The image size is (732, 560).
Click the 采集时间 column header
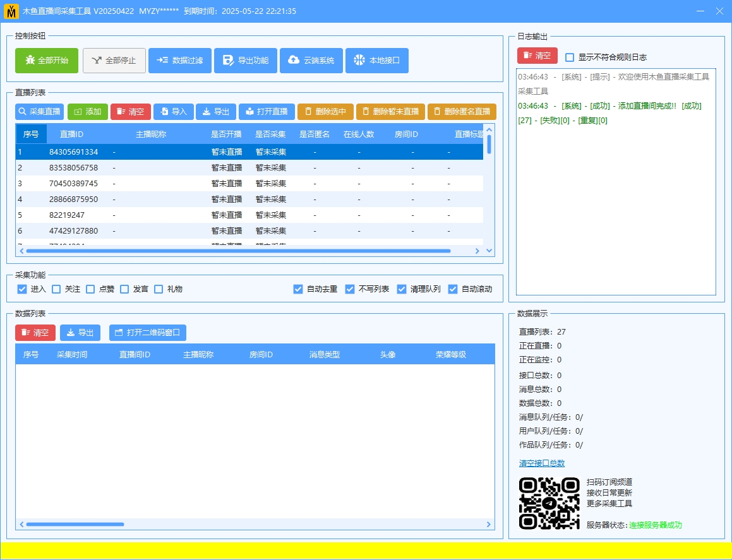[72, 355]
